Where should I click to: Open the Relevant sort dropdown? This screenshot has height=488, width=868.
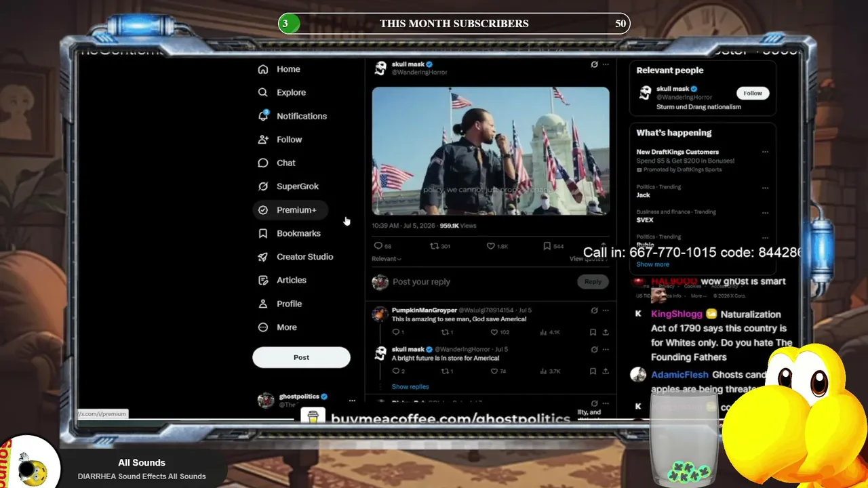click(x=386, y=259)
